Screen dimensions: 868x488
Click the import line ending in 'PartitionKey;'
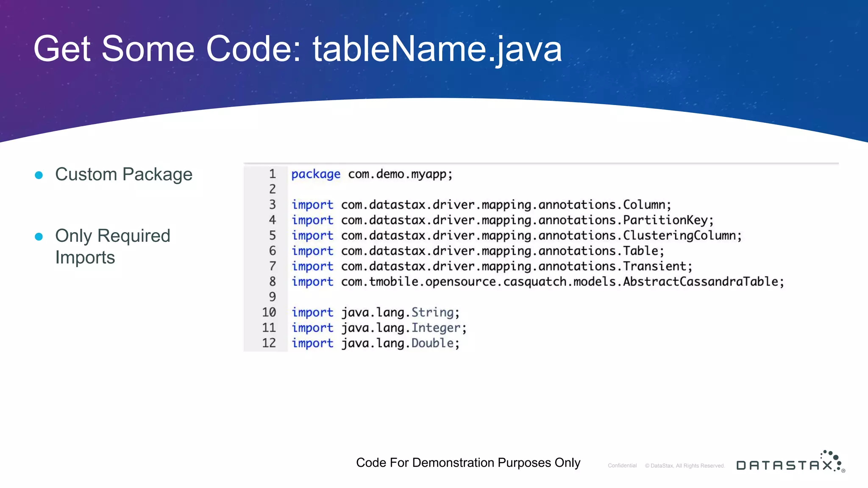[x=503, y=220]
